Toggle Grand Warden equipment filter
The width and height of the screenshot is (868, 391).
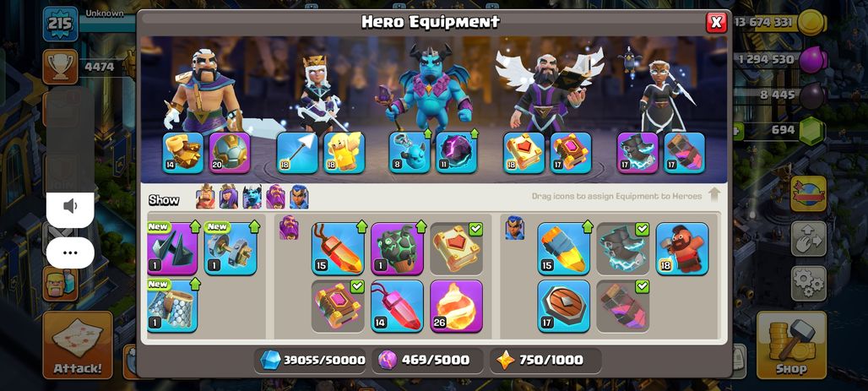pyautogui.click(x=275, y=197)
